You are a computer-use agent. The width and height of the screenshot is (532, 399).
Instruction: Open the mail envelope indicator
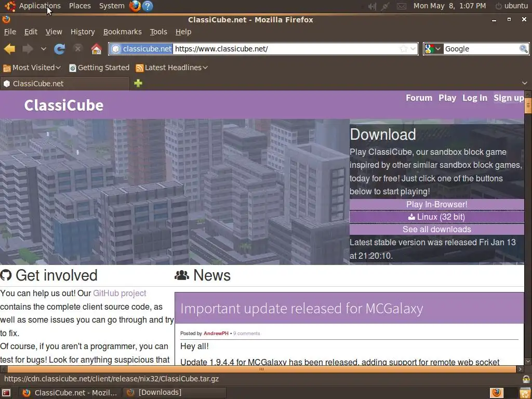(x=402, y=6)
